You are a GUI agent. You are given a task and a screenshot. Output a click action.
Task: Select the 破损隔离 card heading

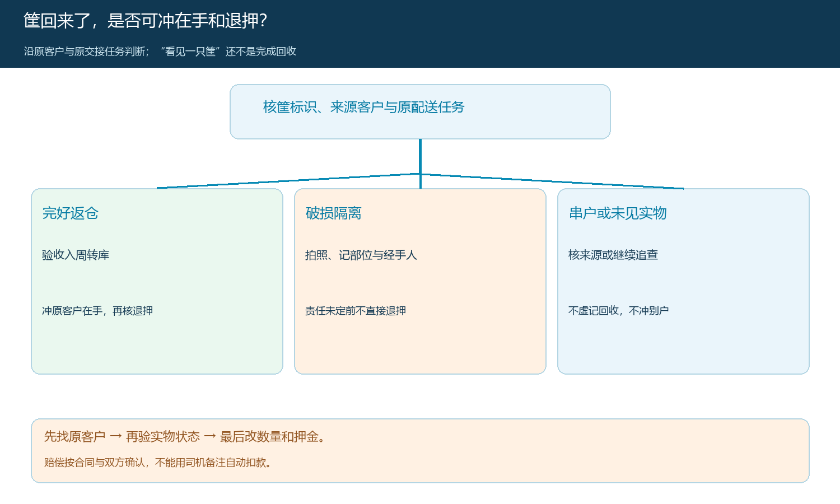pyautogui.click(x=334, y=213)
